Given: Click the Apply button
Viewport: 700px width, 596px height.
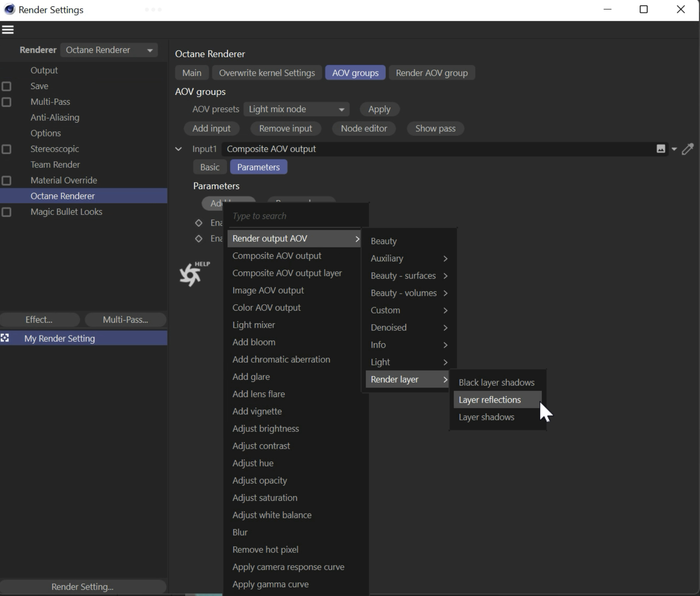Looking at the screenshot, I should (379, 109).
